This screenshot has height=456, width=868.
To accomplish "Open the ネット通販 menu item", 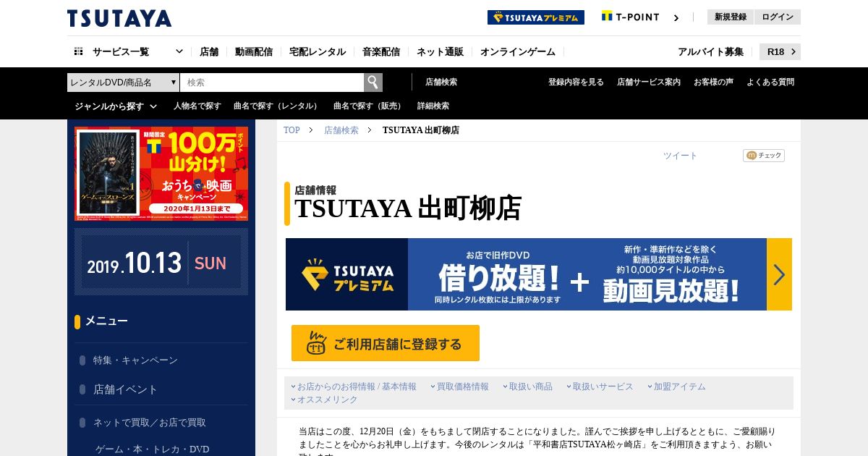I will (440, 51).
